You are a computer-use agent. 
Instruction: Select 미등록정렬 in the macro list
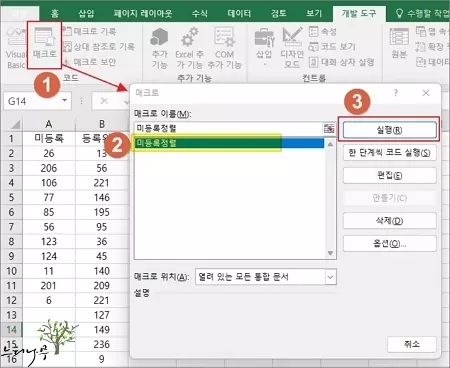pyautogui.click(x=229, y=143)
